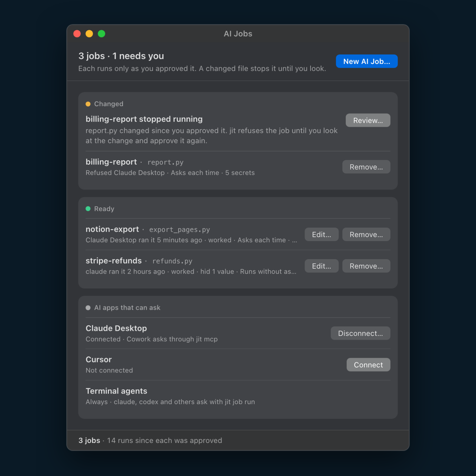
Task: Click 'Each runs only as you approved it' text
Action: coord(202,69)
